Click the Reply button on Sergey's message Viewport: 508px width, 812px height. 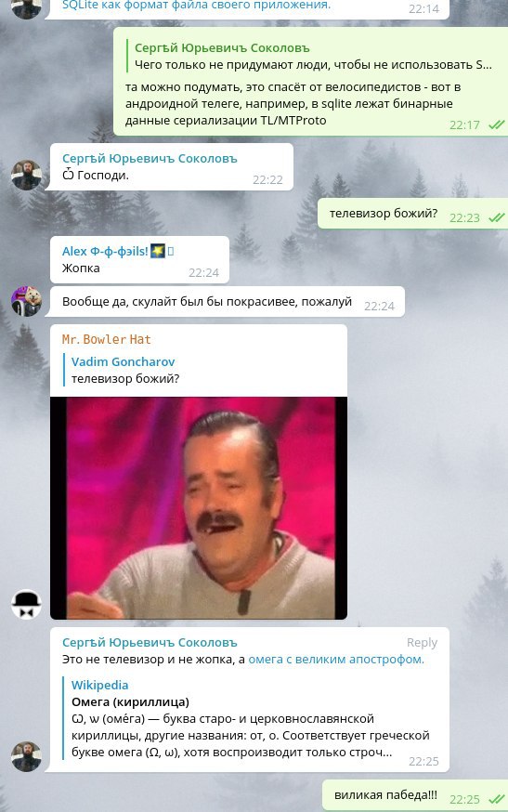pyautogui.click(x=422, y=643)
